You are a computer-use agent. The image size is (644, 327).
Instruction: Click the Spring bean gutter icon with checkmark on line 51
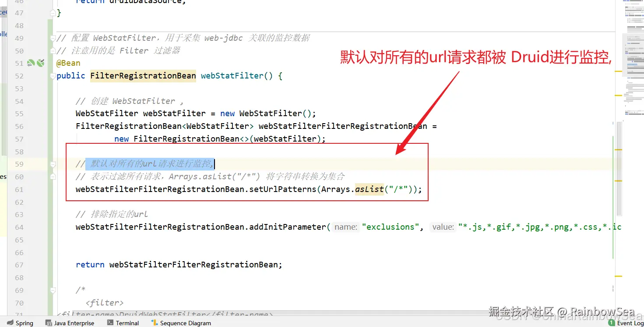coord(41,63)
